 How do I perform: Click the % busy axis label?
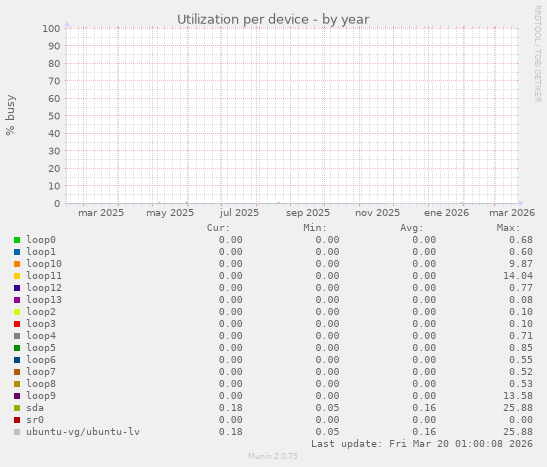10,115
